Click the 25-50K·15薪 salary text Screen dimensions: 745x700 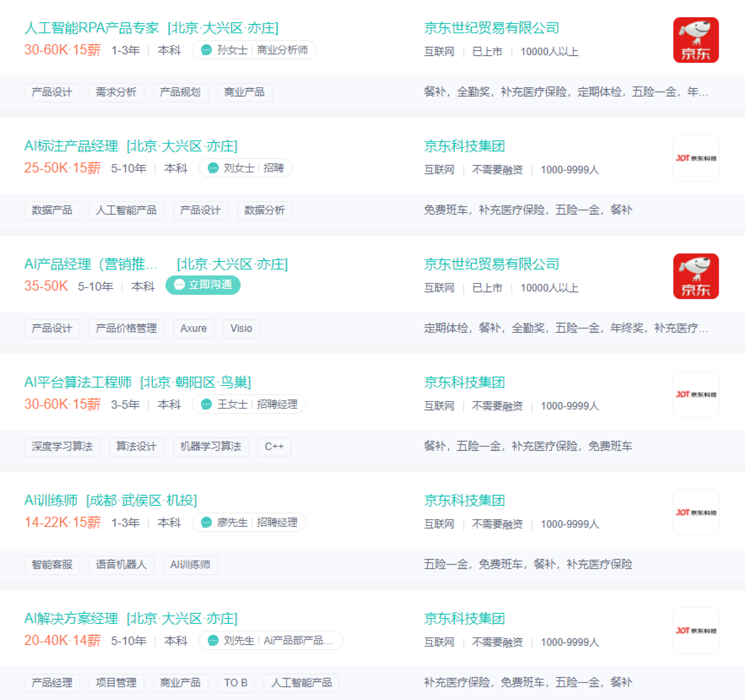tap(62, 168)
